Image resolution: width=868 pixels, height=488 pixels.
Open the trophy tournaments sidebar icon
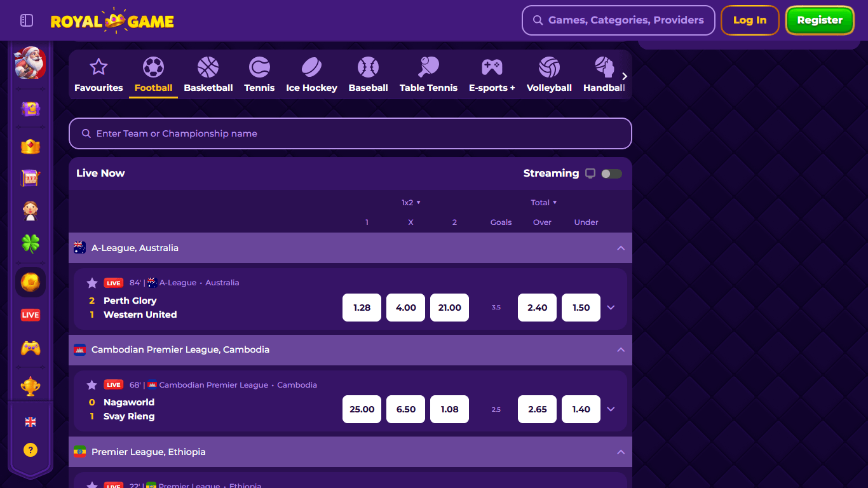point(31,386)
